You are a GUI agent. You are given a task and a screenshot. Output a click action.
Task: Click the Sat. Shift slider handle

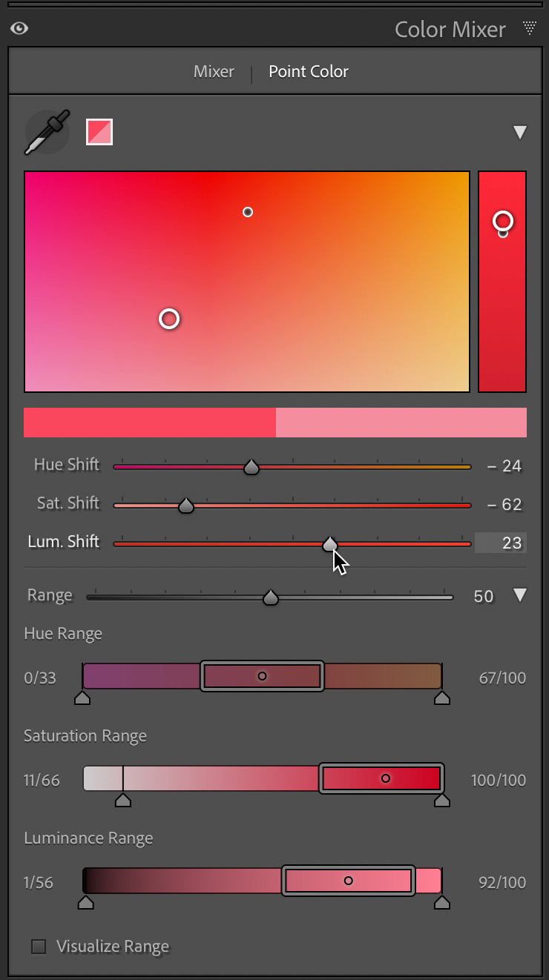(x=185, y=505)
